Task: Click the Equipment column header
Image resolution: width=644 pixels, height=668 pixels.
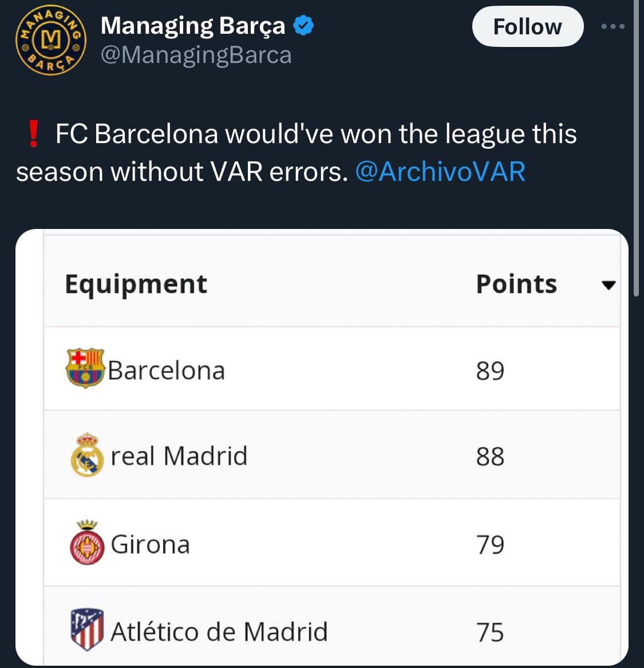Action: coord(136,284)
